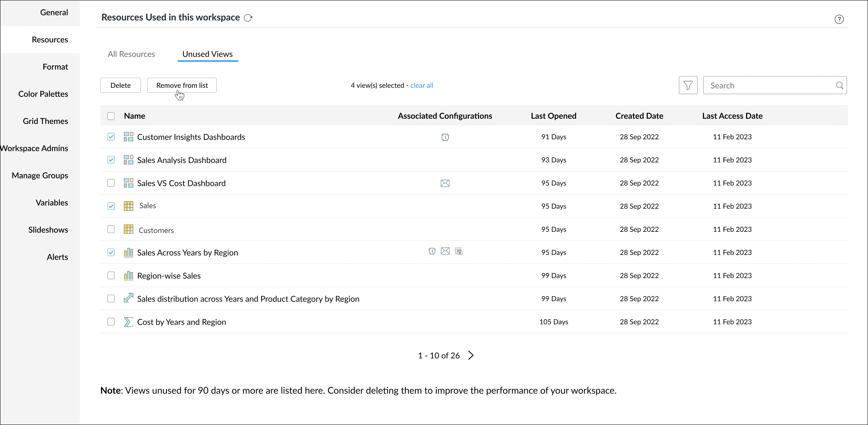Click pivot icon beside Cost by Years and Region
868x425 pixels.
(x=128, y=322)
